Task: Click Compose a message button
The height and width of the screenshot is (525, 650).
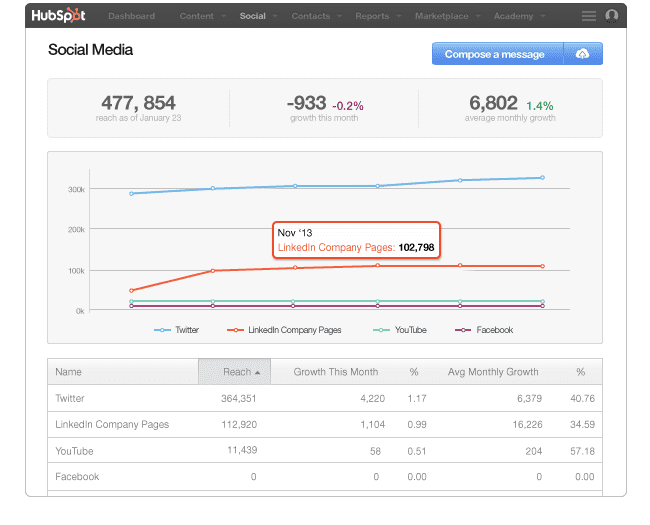Action: pos(497,54)
